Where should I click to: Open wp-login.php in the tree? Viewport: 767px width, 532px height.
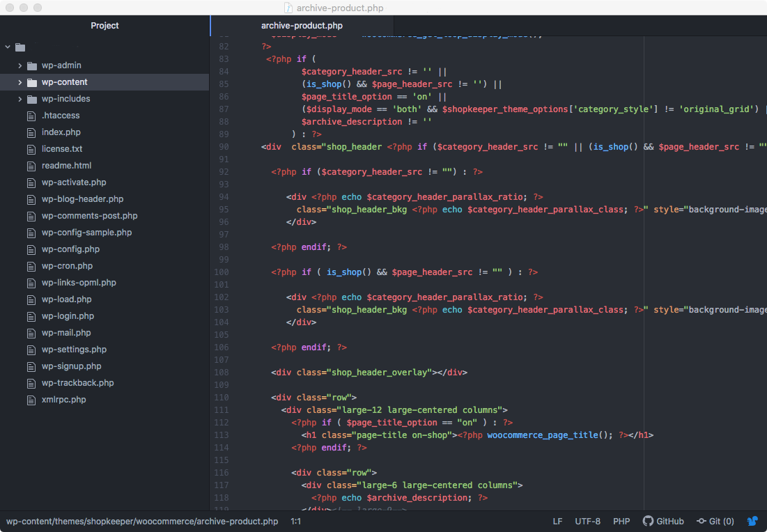click(x=68, y=316)
